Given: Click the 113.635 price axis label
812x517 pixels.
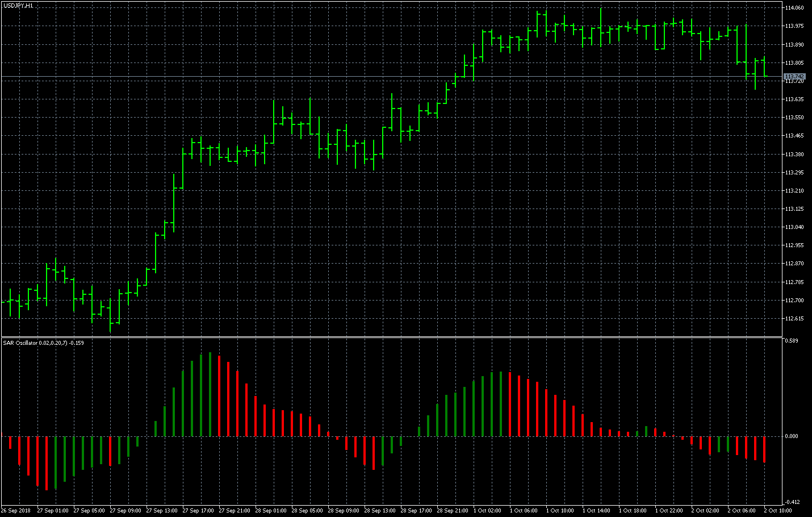Looking at the screenshot, I should 794,99.
